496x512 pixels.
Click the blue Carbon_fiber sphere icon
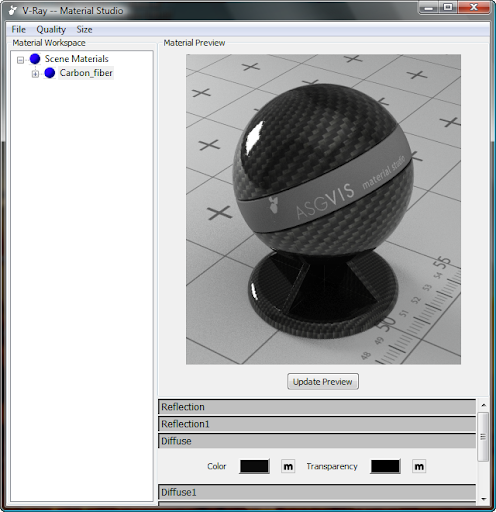pos(50,73)
